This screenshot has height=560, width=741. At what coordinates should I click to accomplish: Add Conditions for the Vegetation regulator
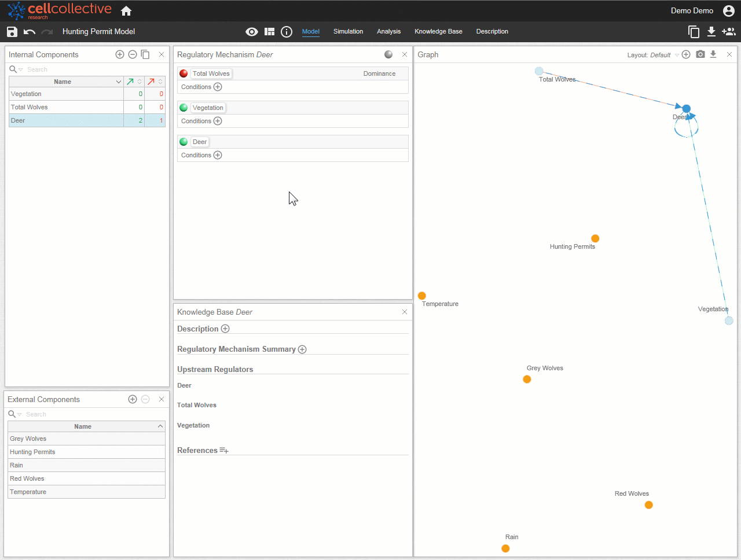(218, 121)
